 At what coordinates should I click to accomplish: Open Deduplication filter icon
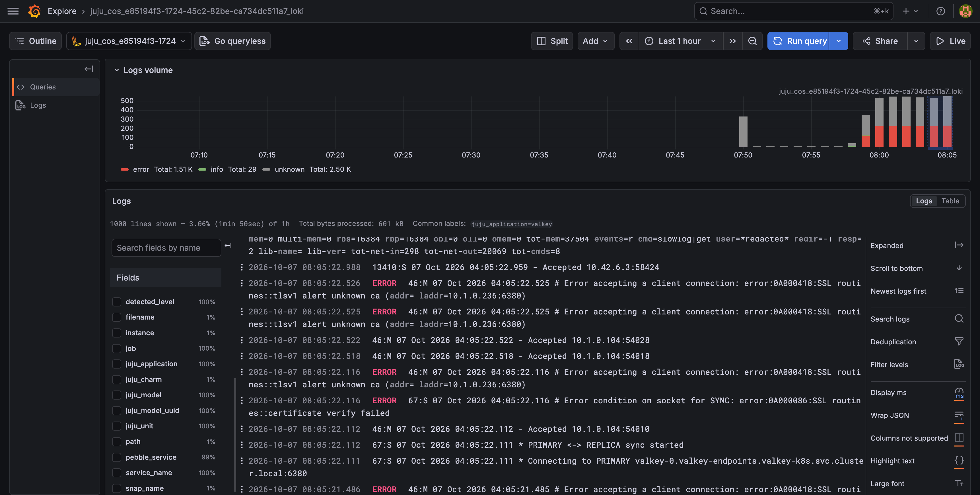[x=959, y=341]
